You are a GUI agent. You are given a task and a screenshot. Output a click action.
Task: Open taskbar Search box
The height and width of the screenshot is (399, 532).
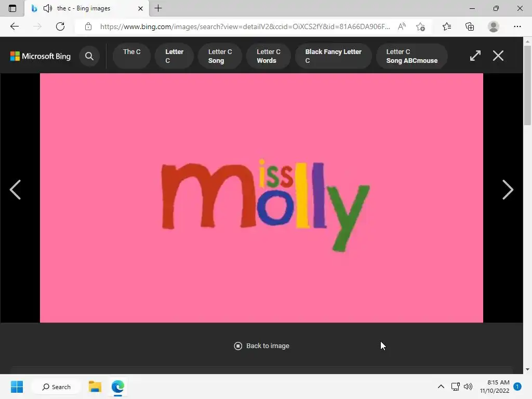pos(56,387)
